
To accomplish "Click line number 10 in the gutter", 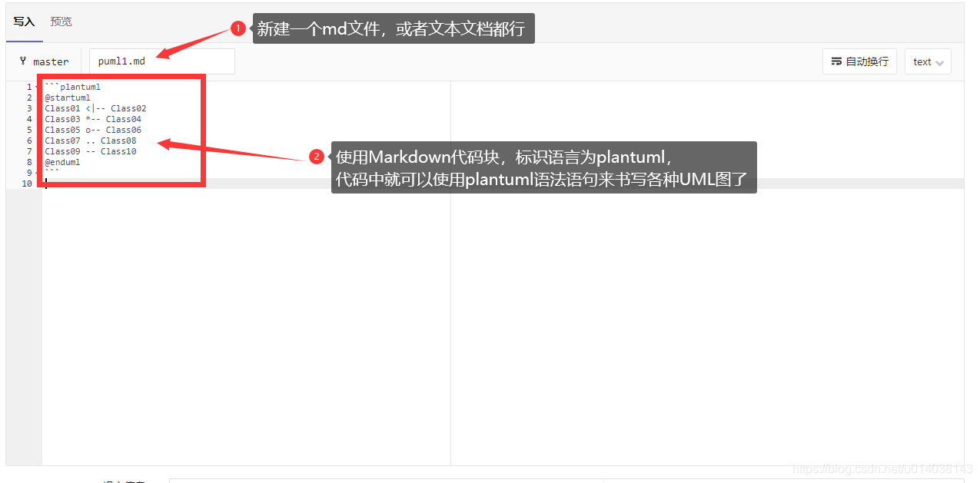I will click(x=27, y=184).
